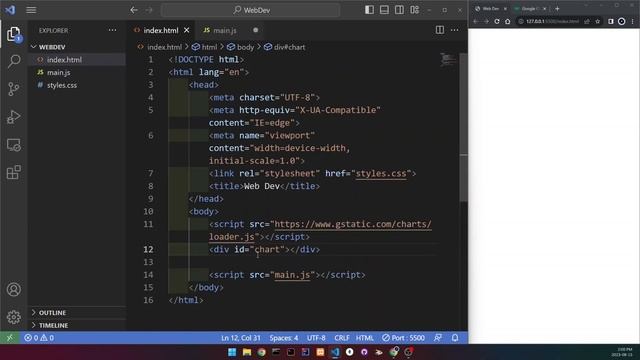Click the WebDev command center search box
This screenshot has width=640, height=360.
tap(251, 10)
